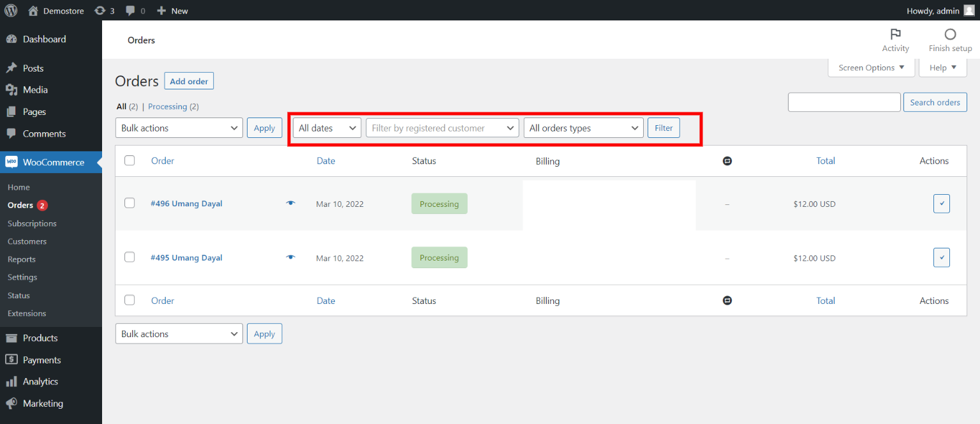This screenshot has height=424, width=980.
Task: Select the checkbox for order #496
Action: (130, 203)
